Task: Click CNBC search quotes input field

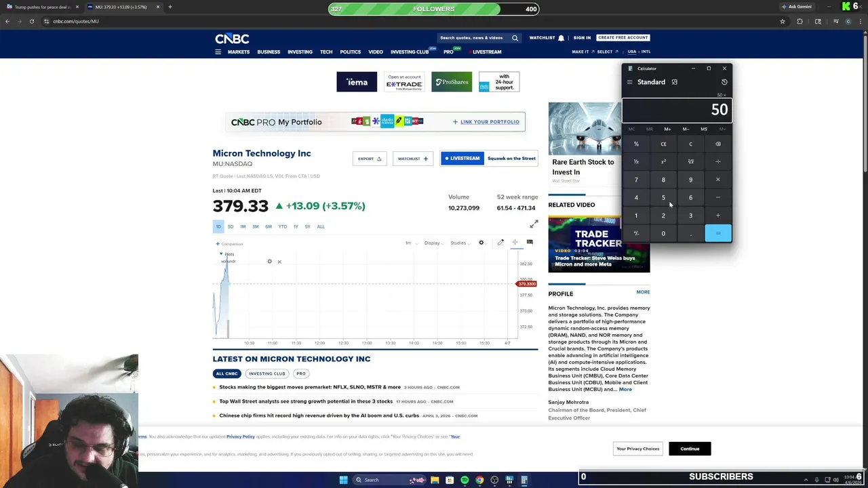Action: (472, 38)
